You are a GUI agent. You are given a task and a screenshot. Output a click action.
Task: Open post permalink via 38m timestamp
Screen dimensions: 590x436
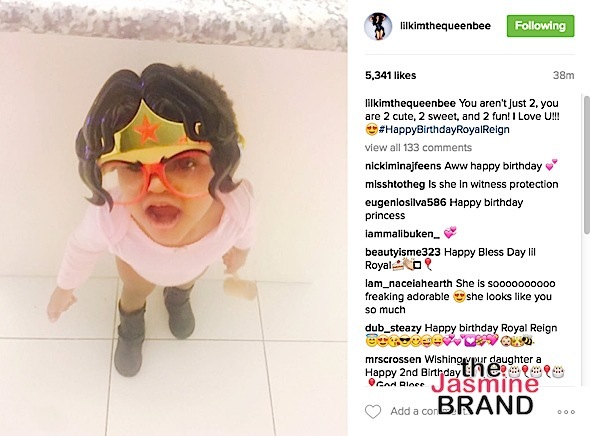(563, 76)
